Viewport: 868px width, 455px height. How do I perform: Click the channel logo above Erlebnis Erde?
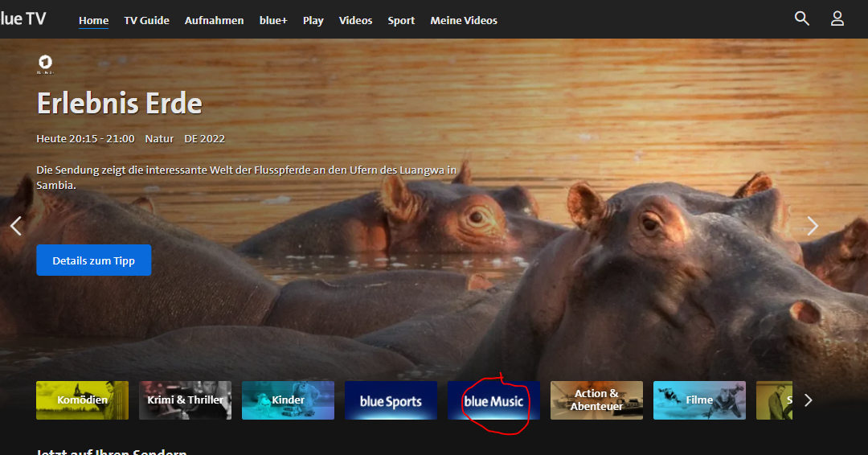pyautogui.click(x=45, y=64)
